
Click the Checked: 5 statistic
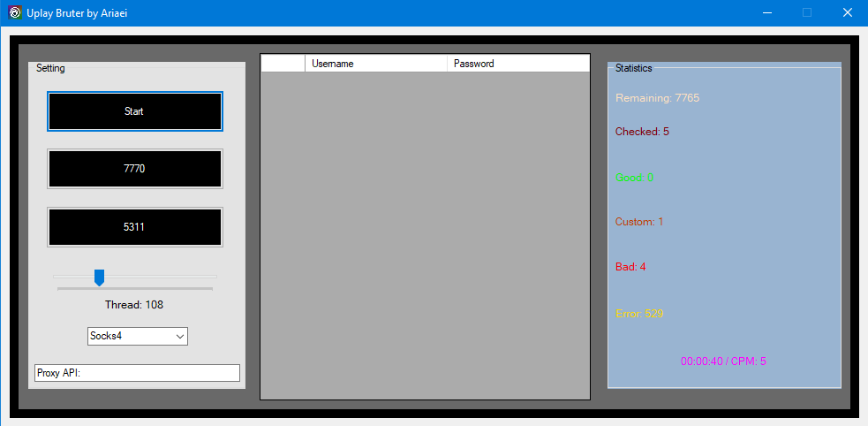click(642, 132)
